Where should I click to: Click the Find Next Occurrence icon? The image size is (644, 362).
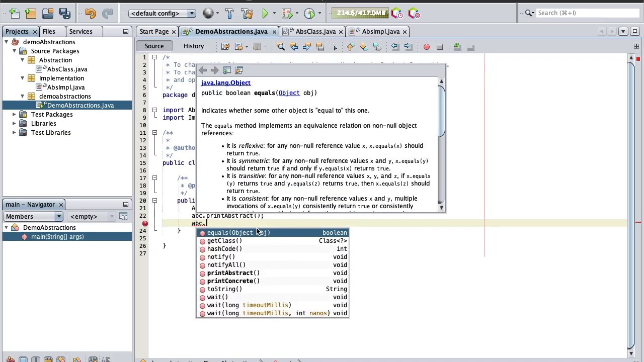[x=307, y=47]
